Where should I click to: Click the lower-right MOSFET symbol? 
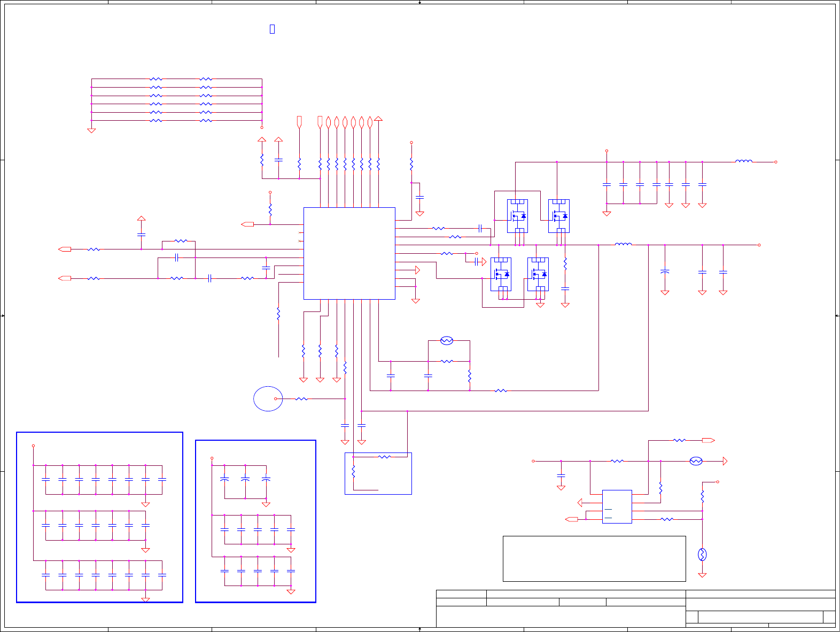click(x=538, y=274)
